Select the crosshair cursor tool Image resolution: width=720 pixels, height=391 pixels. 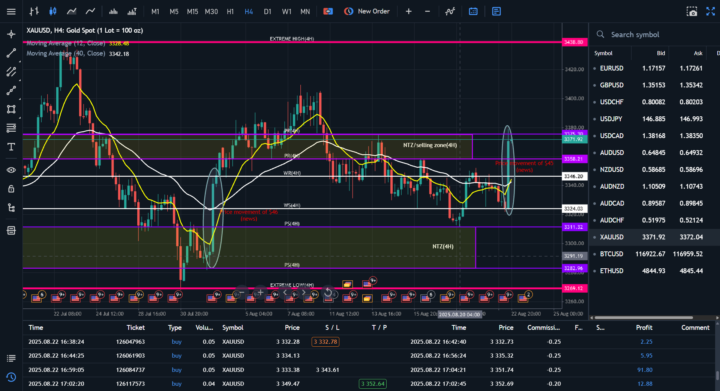pyautogui.click(x=11, y=34)
